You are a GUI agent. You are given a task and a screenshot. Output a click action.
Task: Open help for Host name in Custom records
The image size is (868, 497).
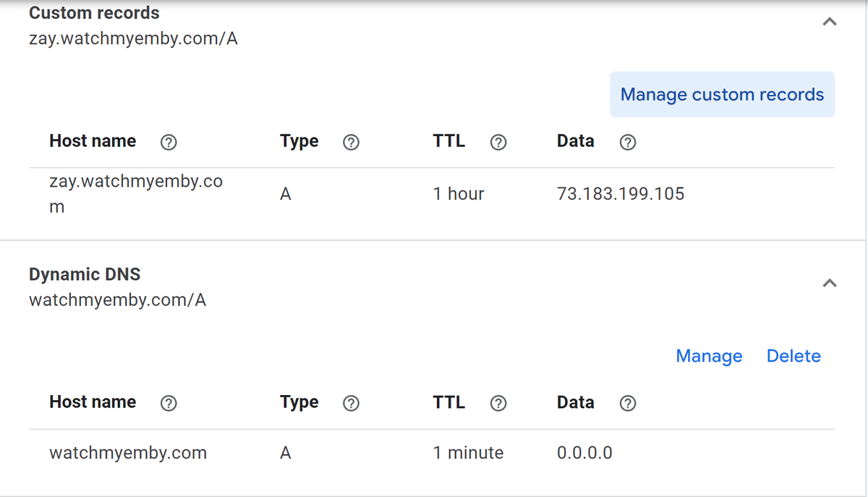pos(169,142)
